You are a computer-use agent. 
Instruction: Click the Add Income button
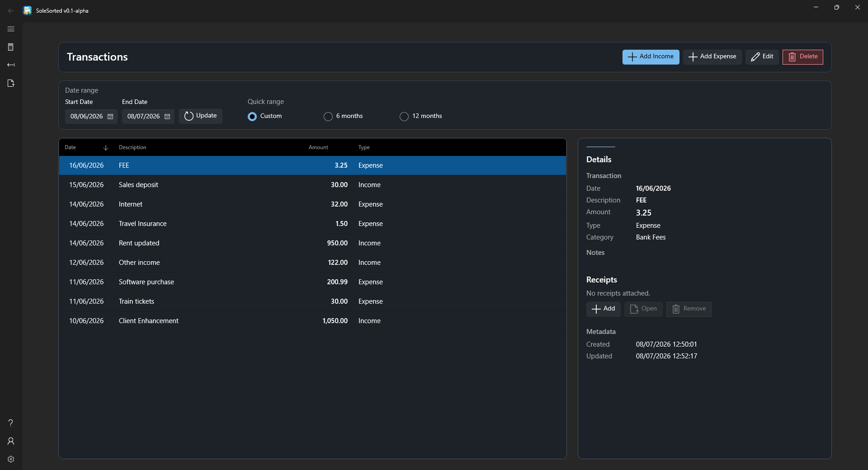pyautogui.click(x=651, y=57)
